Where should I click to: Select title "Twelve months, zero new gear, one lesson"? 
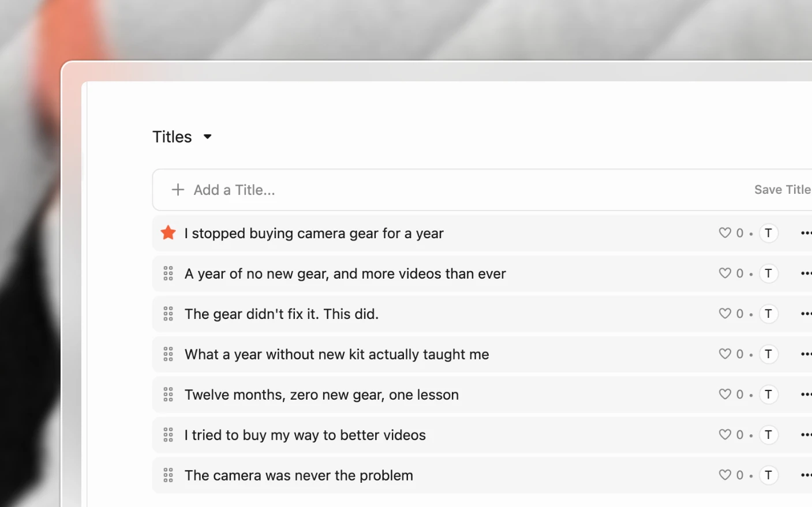tap(321, 395)
